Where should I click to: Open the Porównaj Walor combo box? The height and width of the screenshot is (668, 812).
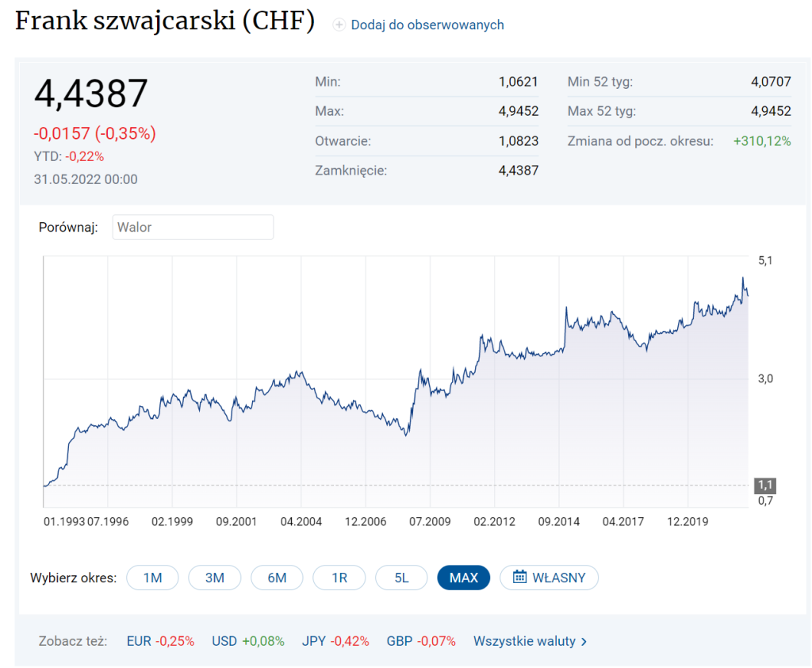193,227
